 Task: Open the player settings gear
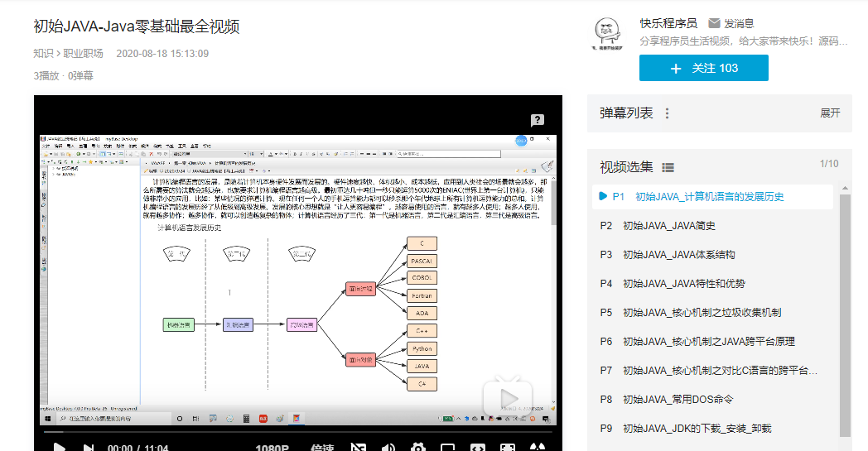tap(418, 447)
